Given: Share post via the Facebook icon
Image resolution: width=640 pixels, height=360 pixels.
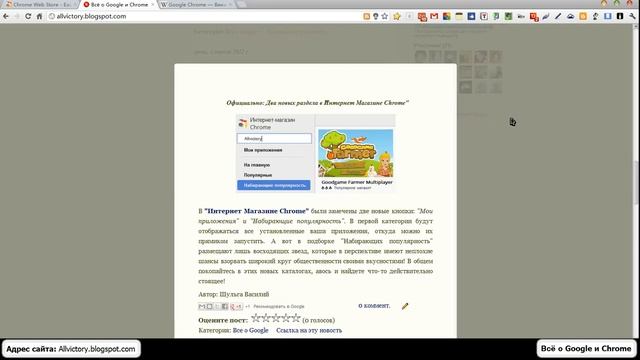Looking at the screenshot, I should [224, 306].
